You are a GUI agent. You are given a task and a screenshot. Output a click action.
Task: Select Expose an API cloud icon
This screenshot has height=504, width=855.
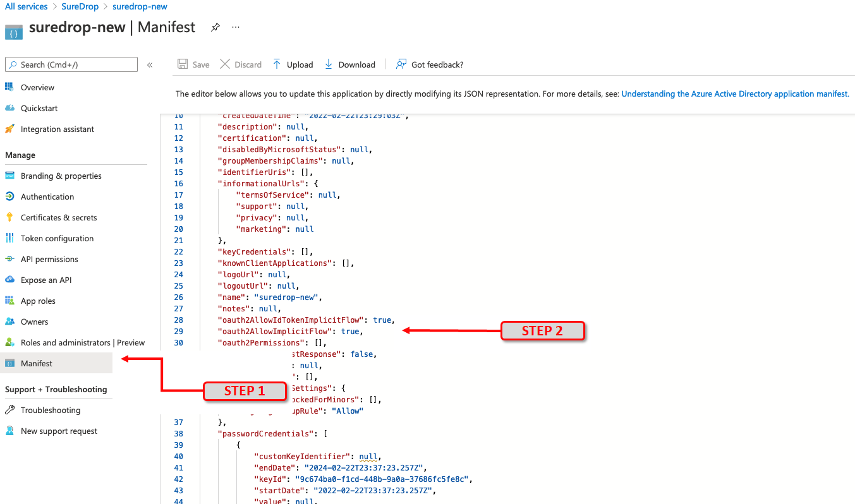[9, 280]
